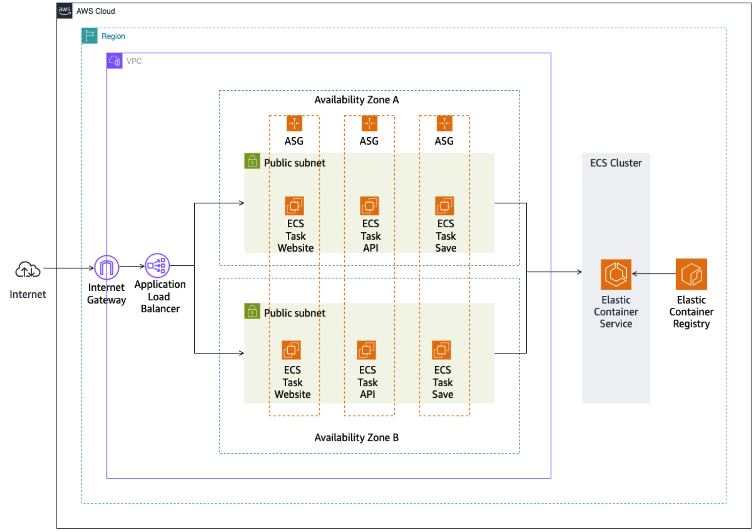Viewport: 756px width, 532px height.
Task: Click the Availability Zone B label
Action: (356, 438)
